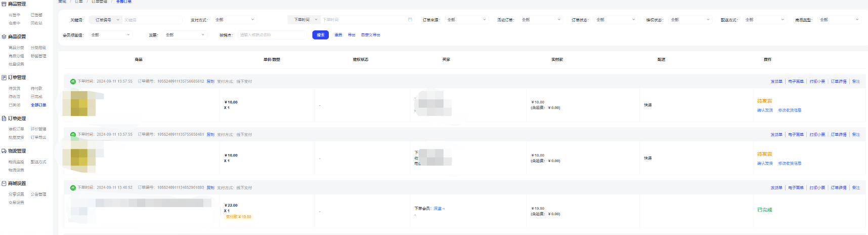This screenshot has height=235, width=868.
Task: Click the 订单处理 document icon
Action: click(x=4, y=119)
